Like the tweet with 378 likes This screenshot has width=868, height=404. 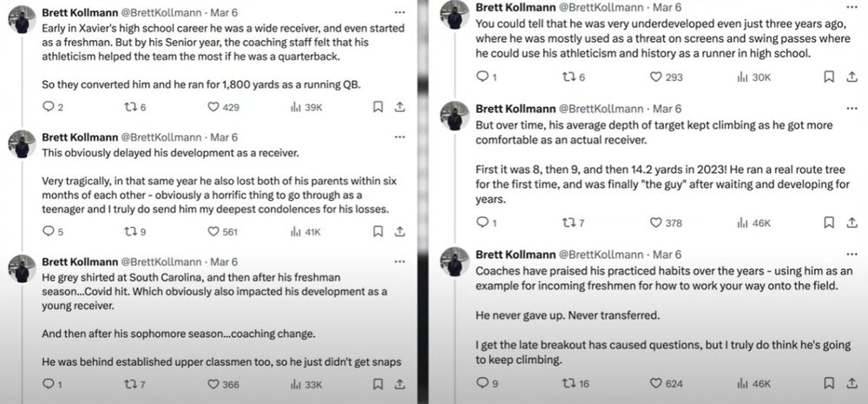pos(655,223)
